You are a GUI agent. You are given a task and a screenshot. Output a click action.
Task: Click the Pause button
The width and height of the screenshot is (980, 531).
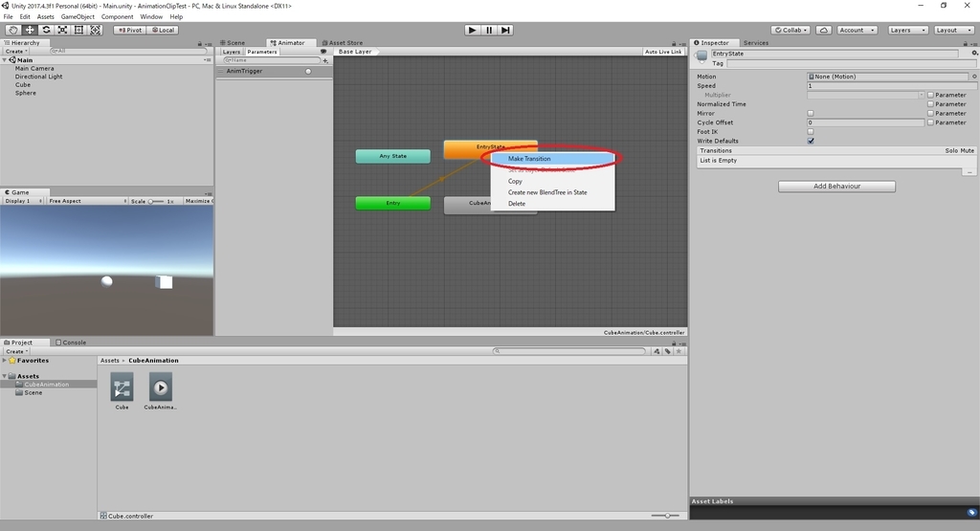[489, 30]
